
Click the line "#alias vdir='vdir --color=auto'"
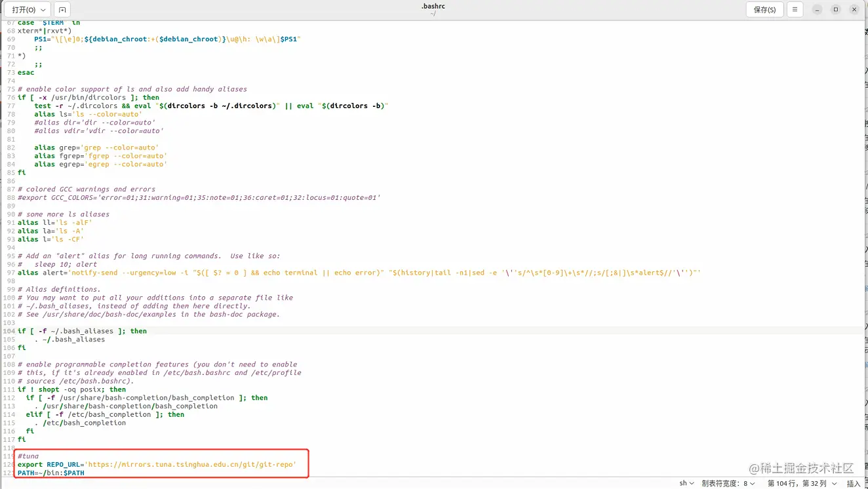pyautogui.click(x=98, y=130)
